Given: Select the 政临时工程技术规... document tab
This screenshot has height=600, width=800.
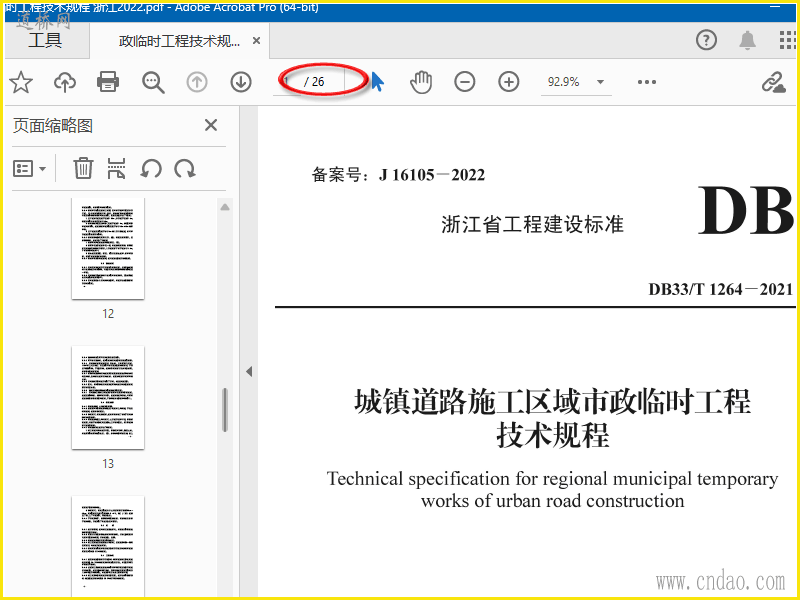Looking at the screenshot, I should pyautogui.click(x=179, y=41).
